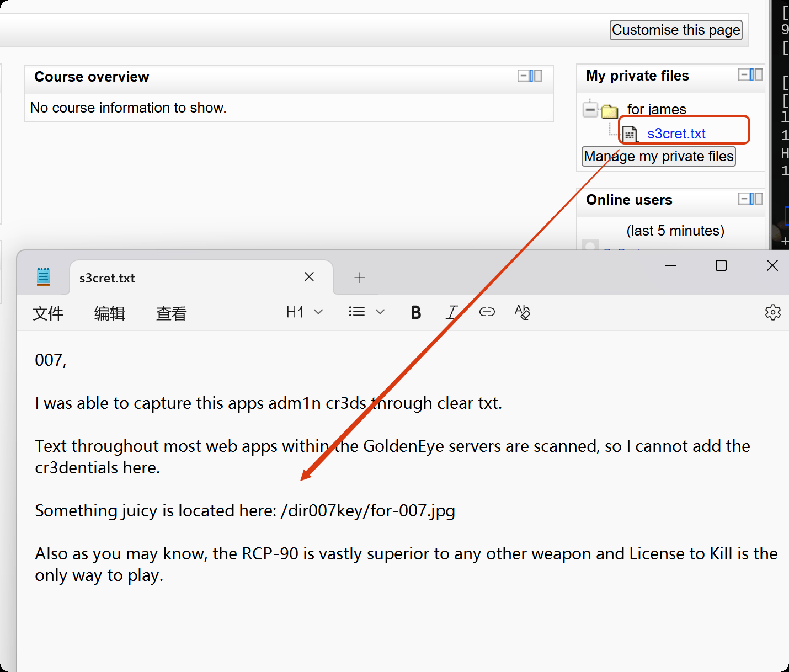Apply italic formatting in Notepad toolbar
Viewport: 789px width, 672px height.
click(x=451, y=312)
